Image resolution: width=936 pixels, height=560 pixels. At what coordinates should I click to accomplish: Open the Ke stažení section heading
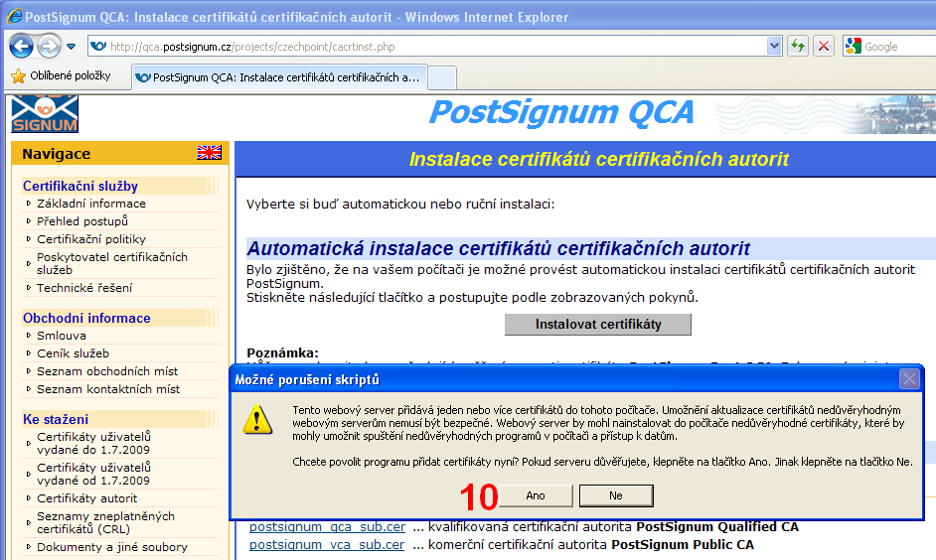tap(56, 419)
